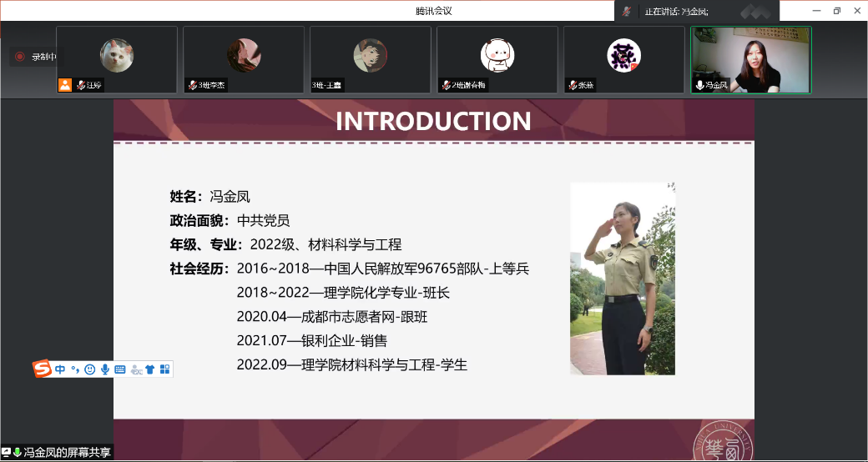Toggle Chinese punctuation mode on Sogou bar

tap(74, 369)
